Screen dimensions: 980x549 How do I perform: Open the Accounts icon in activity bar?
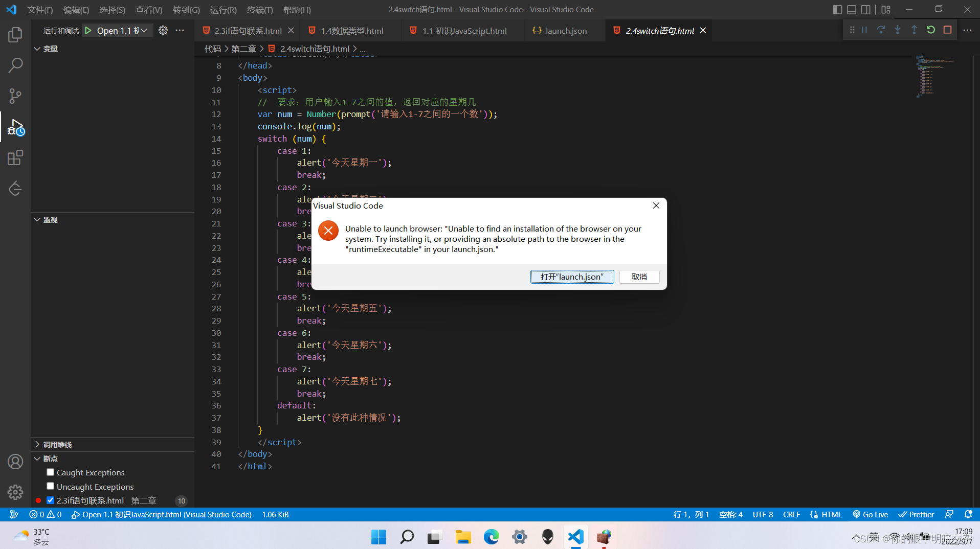(x=15, y=462)
